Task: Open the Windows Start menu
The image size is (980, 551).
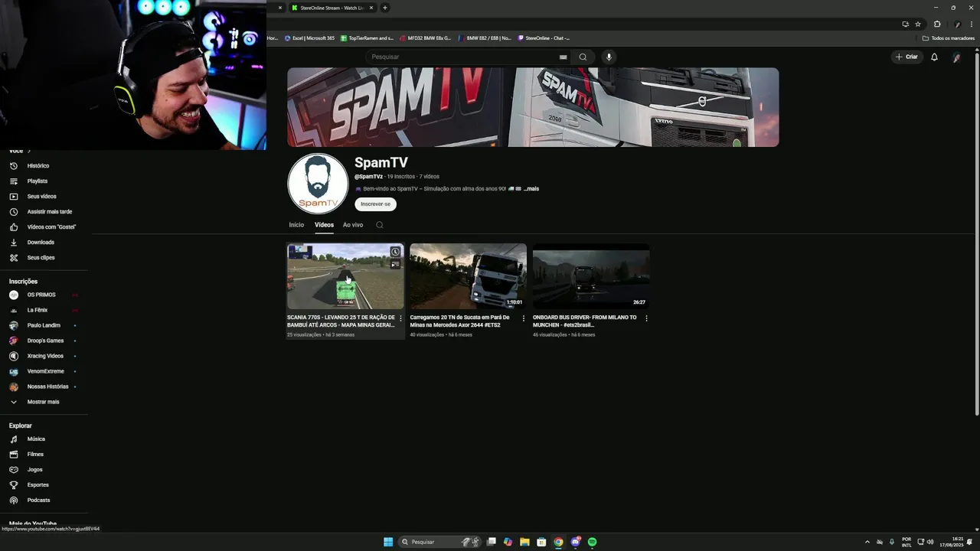Action: tap(388, 542)
